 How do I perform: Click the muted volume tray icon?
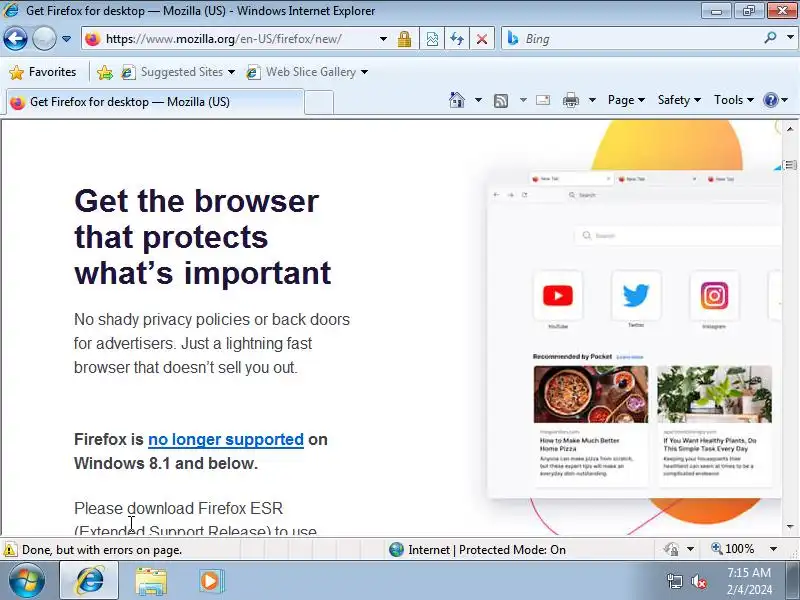coord(699,581)
